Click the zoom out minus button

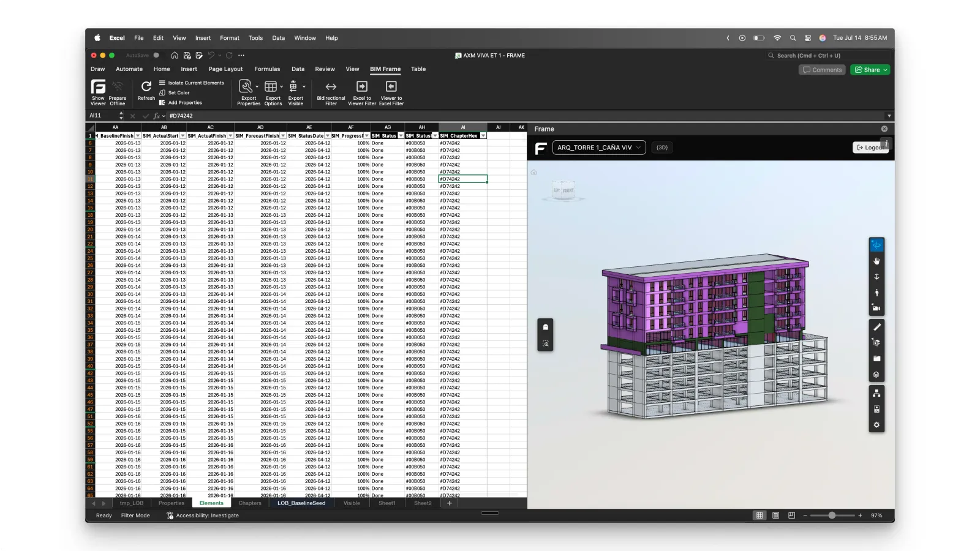805,515
